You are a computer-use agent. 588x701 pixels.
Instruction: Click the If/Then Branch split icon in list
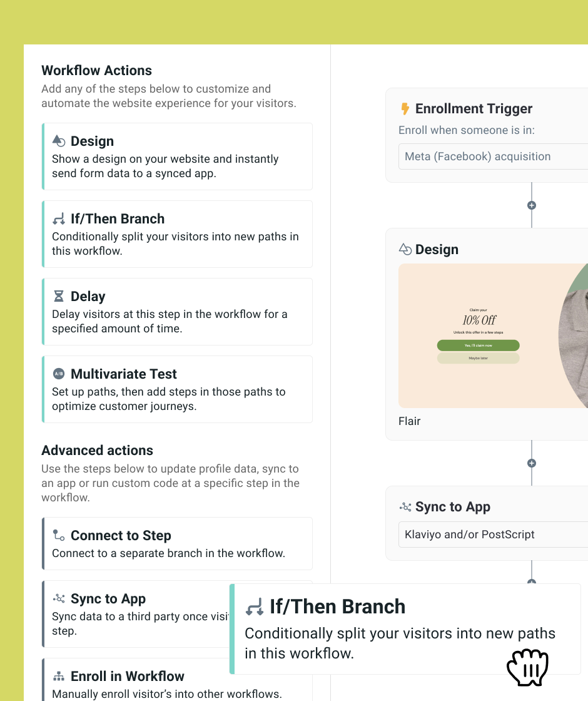coord(59,219)
